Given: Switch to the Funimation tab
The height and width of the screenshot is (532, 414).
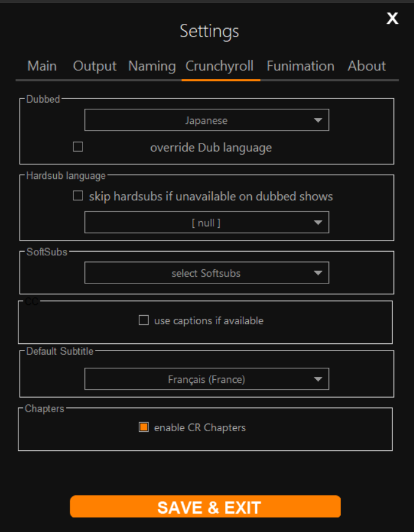Looking at the screenshot, I should coord(300,66).
